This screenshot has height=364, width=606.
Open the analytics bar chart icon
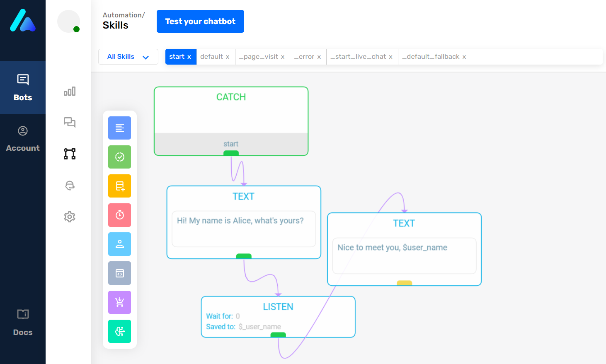tap(70, 91)
